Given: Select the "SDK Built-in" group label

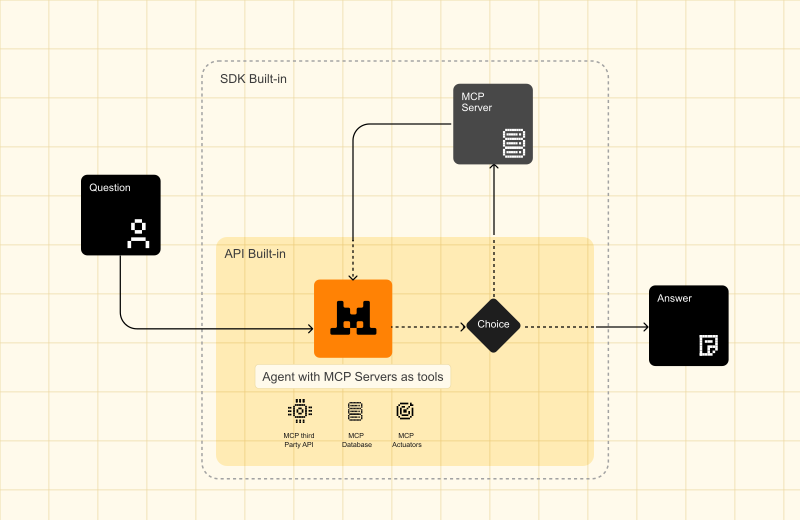Looking at the screenshot, I should pyautogui.click(x=255, y=78).
